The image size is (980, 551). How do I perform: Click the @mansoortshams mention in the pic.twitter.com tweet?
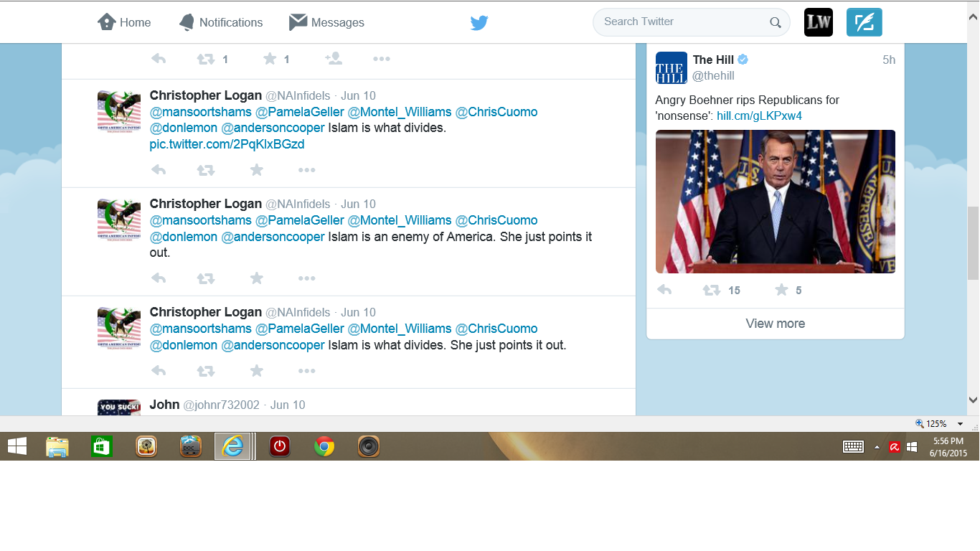200,112
